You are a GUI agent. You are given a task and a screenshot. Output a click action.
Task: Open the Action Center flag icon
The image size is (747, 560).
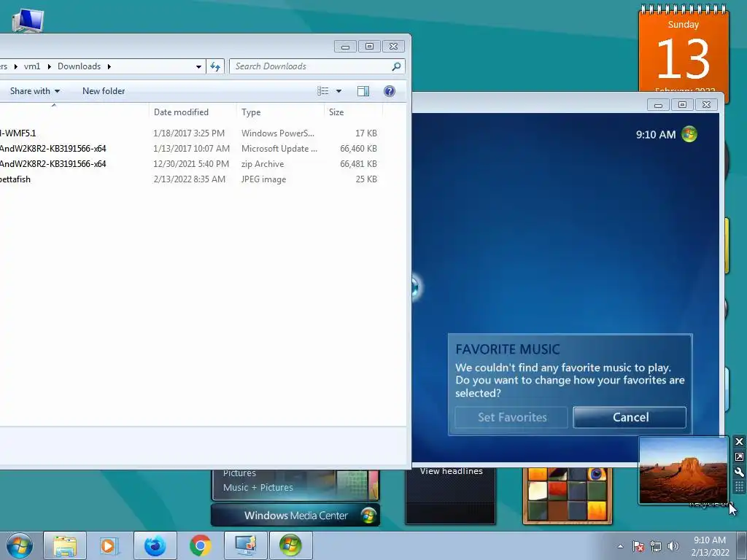pos(638,546)
